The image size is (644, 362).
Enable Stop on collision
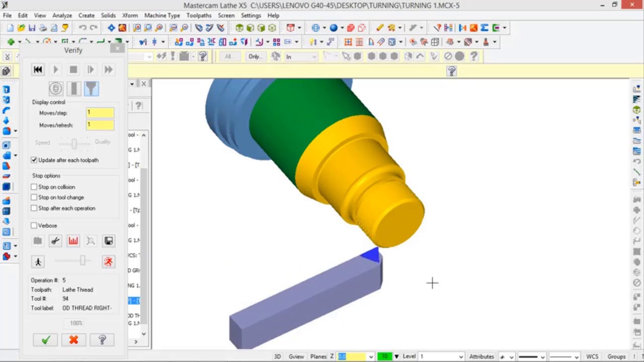pos(34,187)
